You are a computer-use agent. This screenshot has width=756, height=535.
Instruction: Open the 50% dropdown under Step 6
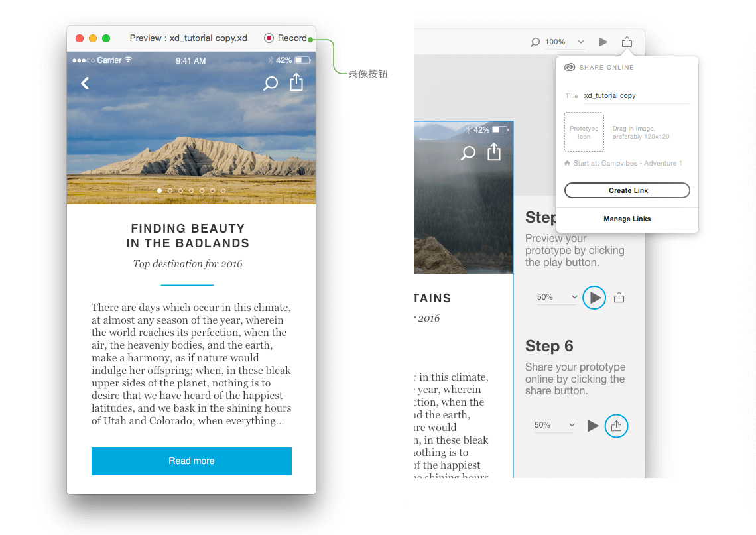tap(554, 425)
